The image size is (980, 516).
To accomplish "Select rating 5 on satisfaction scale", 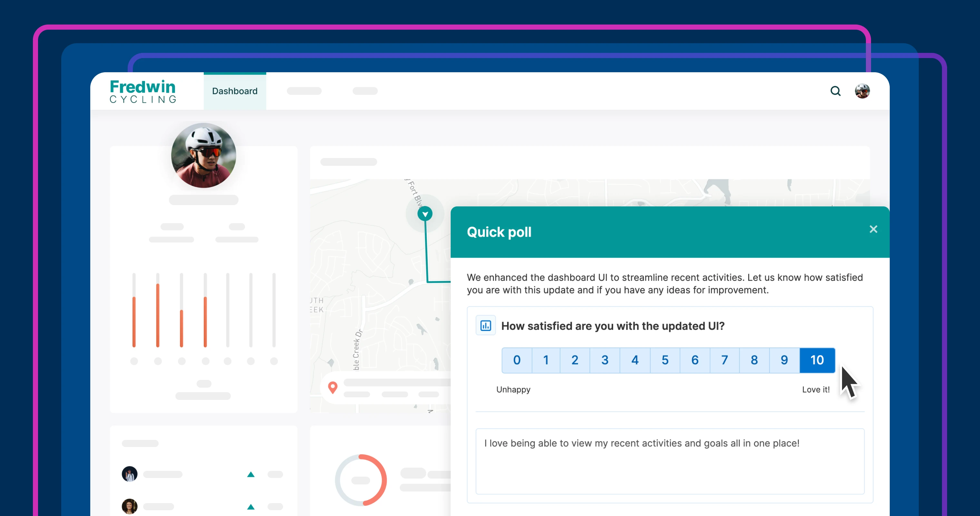I will 665,360.
